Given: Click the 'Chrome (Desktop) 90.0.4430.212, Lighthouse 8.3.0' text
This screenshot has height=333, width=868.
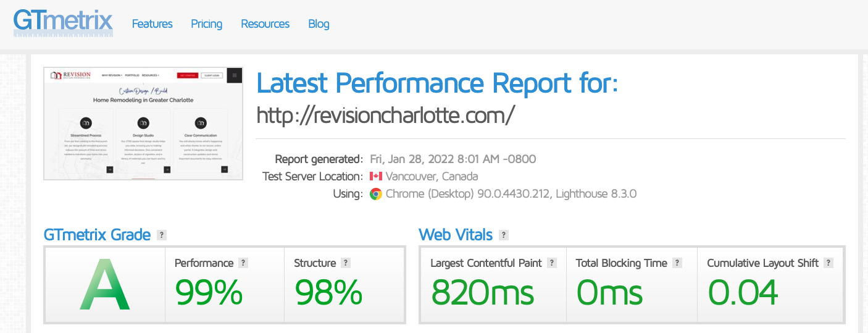Looking at the screenshot, I should pyautogui.click(x=511, y=194).
